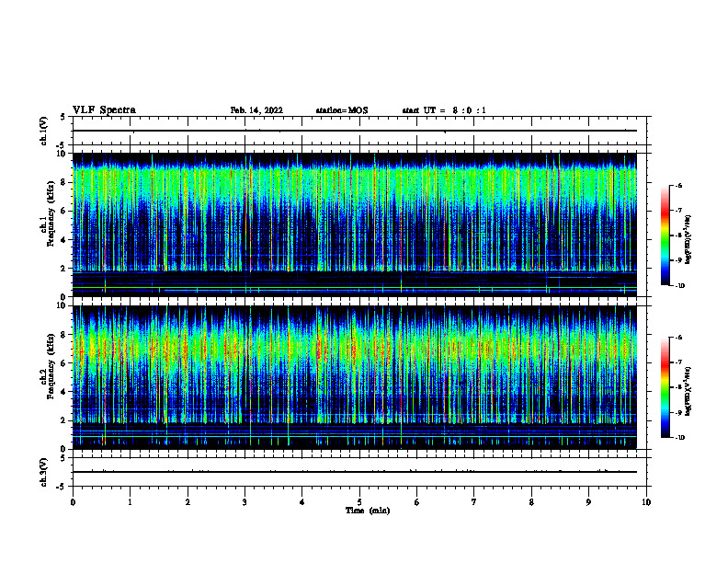
Task: Click time axis tick label '8'
Action: point(531,502)
